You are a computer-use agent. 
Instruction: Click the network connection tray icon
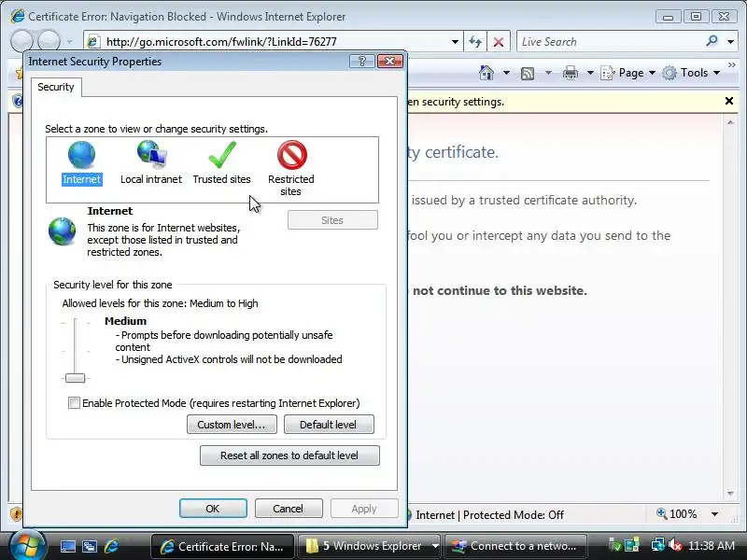(658, 545)
